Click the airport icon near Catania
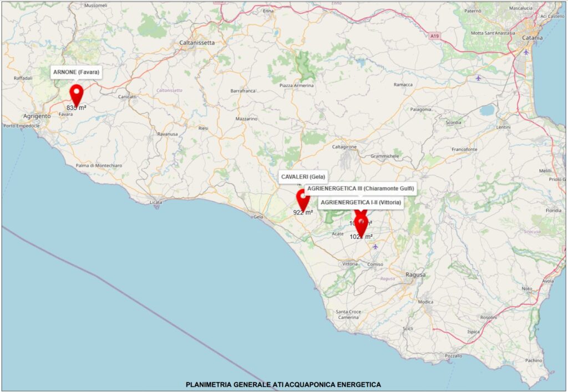568x392 pixels. [x=526, y=52]
